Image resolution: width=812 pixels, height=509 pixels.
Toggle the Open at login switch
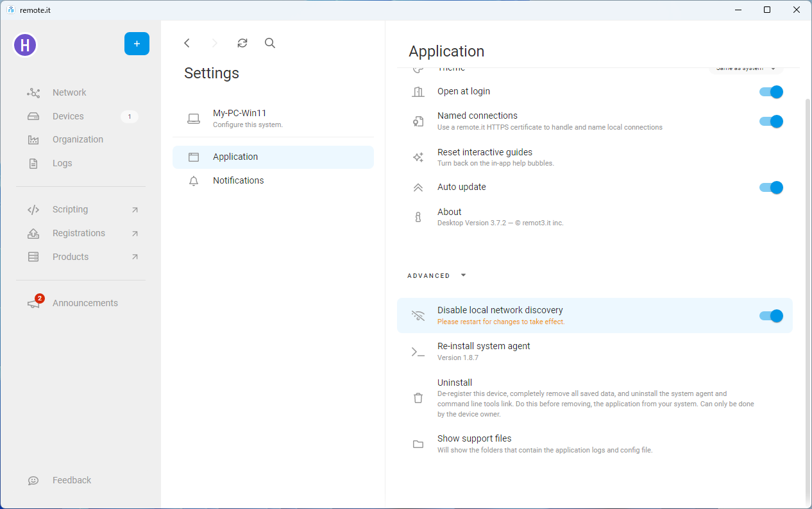pos(771,92)
